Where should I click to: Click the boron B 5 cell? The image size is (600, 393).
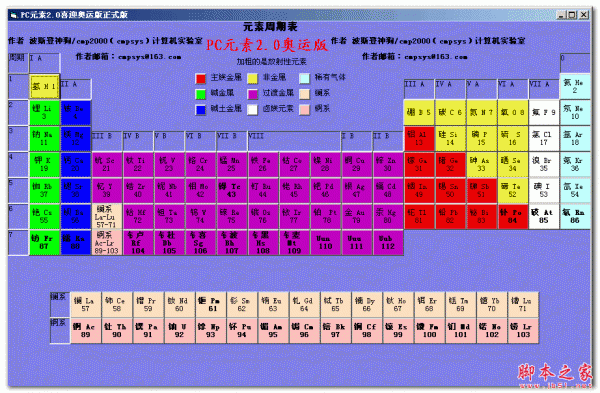[x=419, y=113]
